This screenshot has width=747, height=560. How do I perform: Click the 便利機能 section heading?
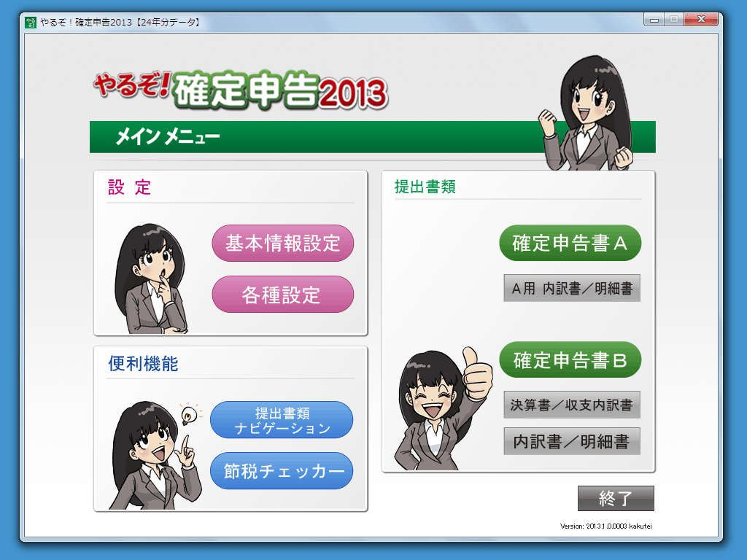143,364
